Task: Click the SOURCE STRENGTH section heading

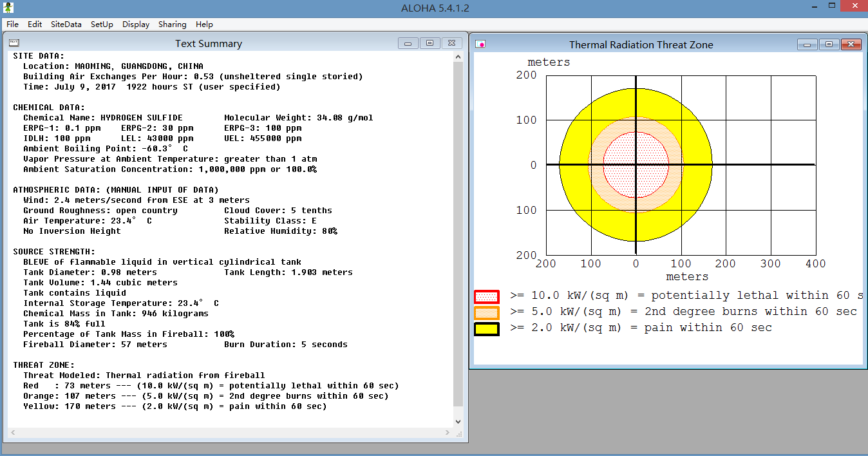Action: (x=54, y=252)
